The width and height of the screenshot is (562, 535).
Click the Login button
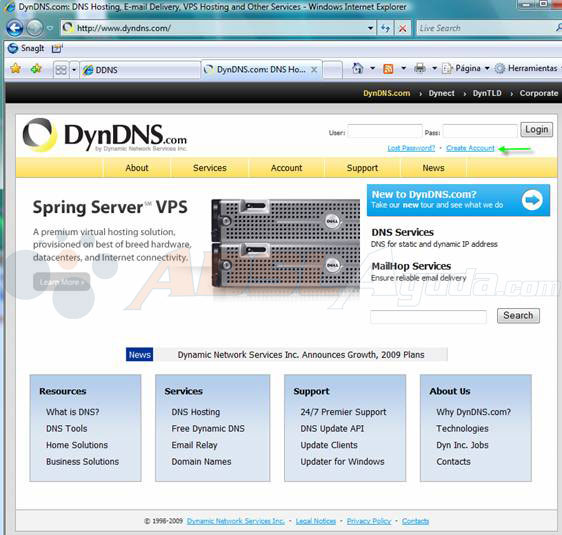coord(536,129)
